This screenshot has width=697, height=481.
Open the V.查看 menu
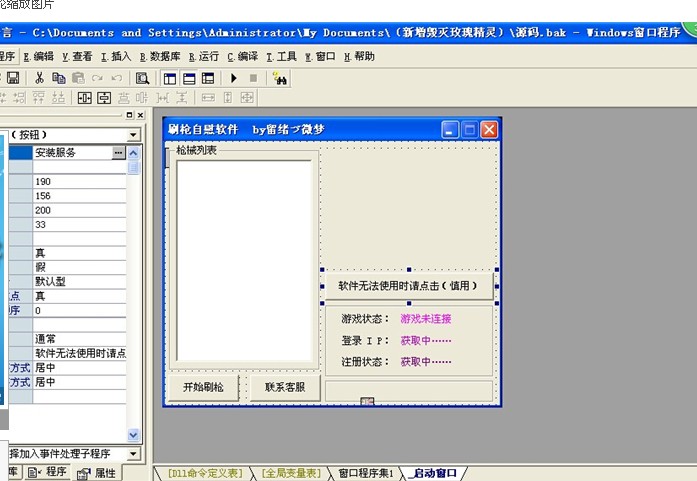pyautogui.click(x=77, y=56)
